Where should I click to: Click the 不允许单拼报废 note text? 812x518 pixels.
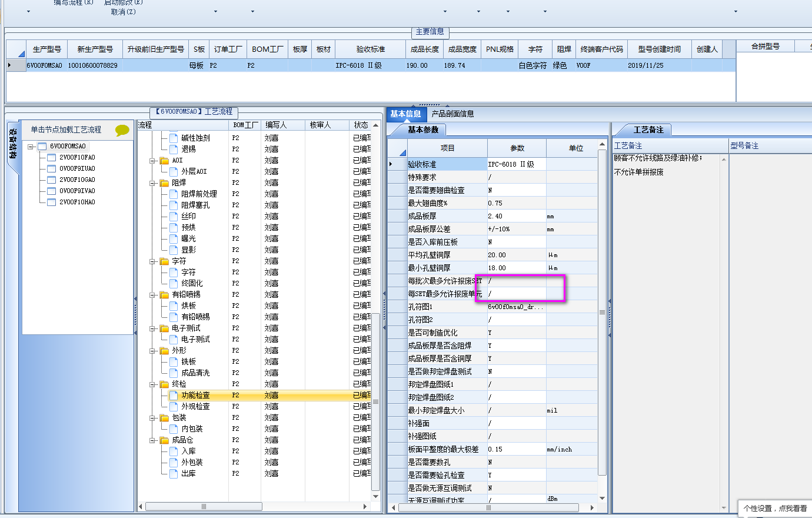[x=639, y=172]
